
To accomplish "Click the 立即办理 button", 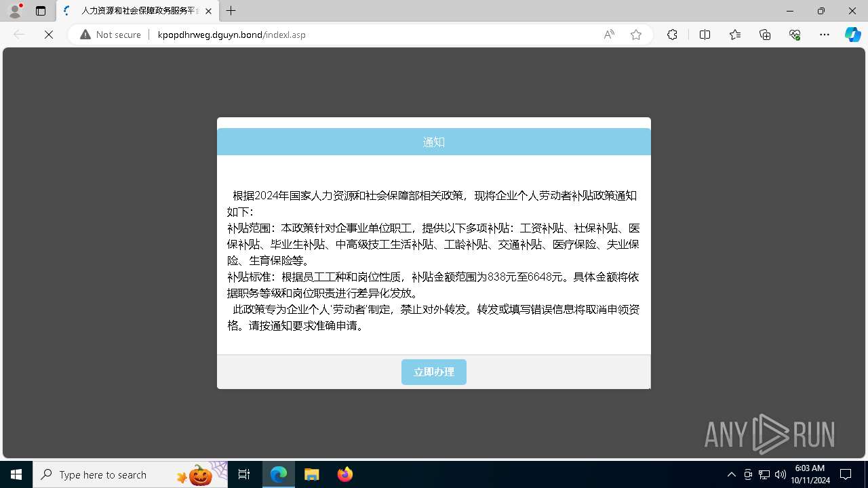I will click(x=434, y=372).
